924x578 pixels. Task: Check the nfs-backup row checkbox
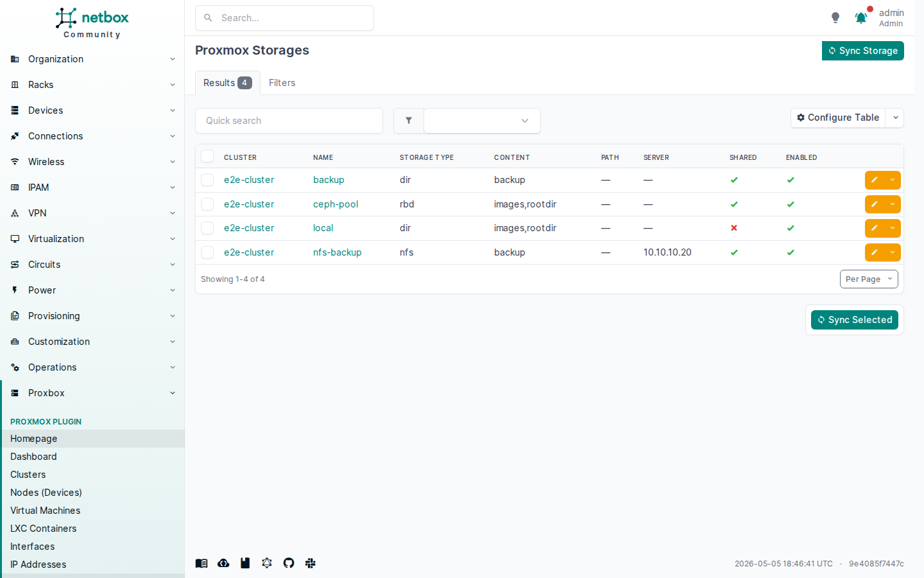(x=207, y=252)
